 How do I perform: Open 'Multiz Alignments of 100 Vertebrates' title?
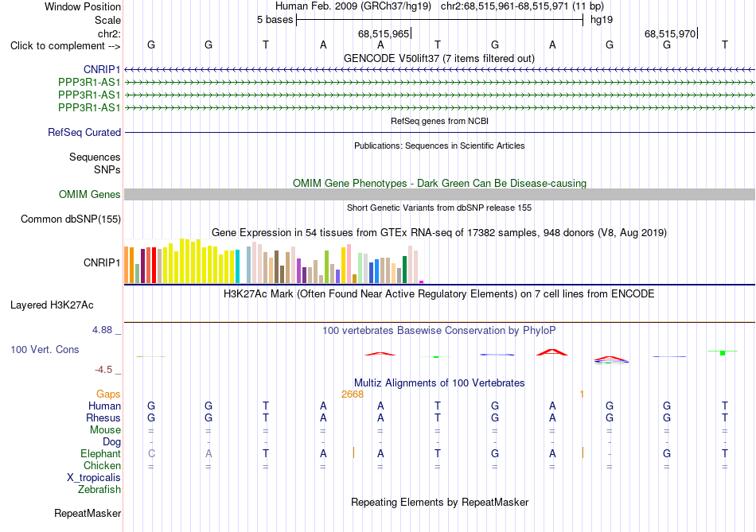click(x=439, y=383)
